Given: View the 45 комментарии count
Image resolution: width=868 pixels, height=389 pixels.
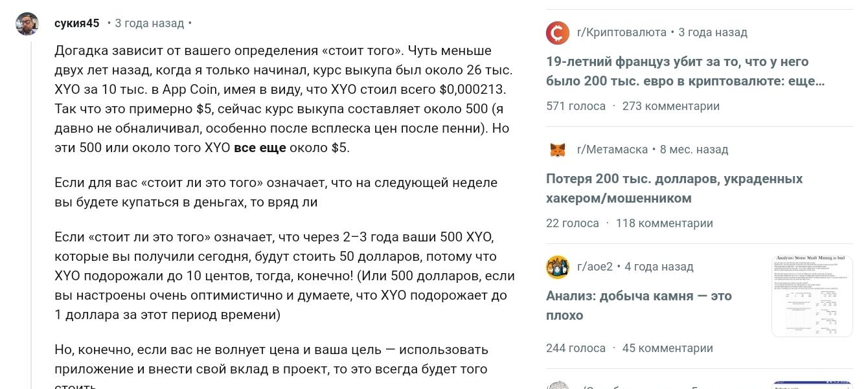Looking at the screenshot, I should (667, 348).
